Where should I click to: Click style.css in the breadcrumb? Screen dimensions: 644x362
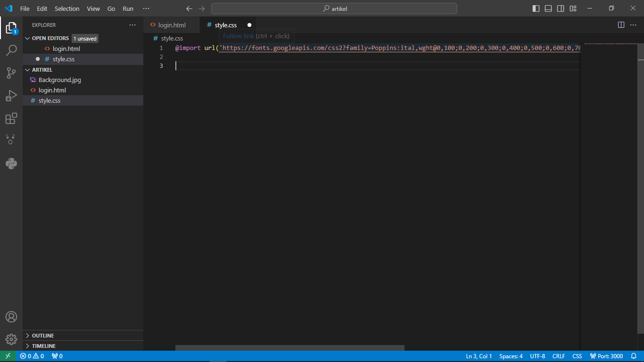172,38
